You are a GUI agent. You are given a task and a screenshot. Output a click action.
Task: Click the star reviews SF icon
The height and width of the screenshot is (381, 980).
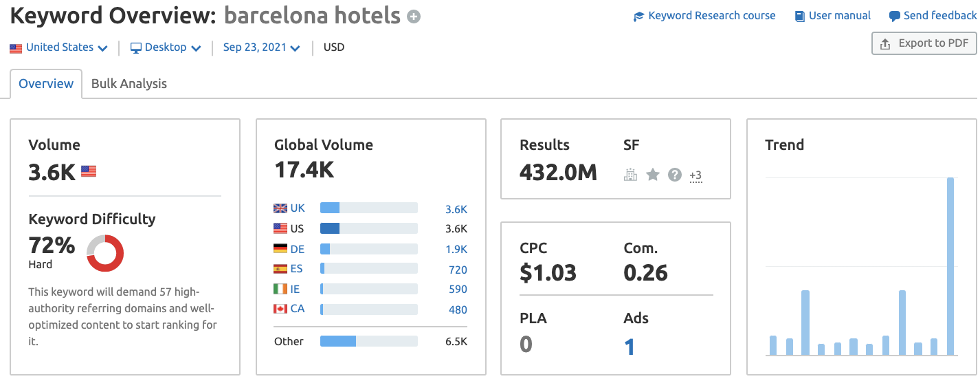pos(653,175)
